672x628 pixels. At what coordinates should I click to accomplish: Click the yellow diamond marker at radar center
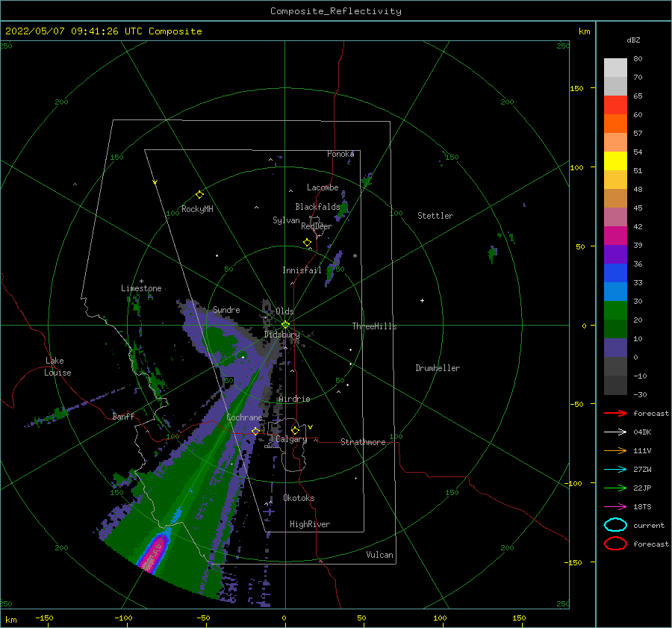(285, 325)
